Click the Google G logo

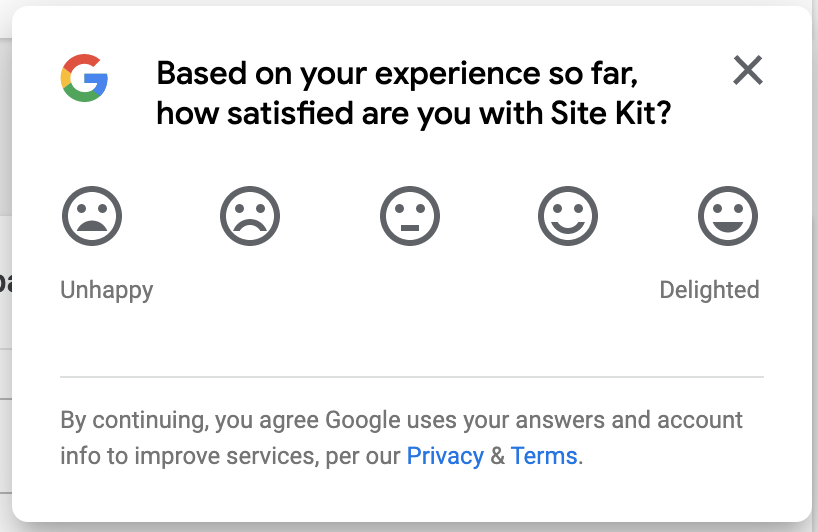(x=84, y=78)
